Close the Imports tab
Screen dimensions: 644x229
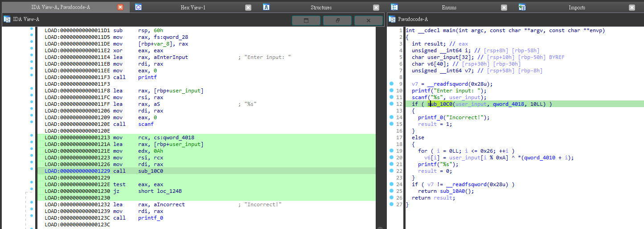coord(632,8)
